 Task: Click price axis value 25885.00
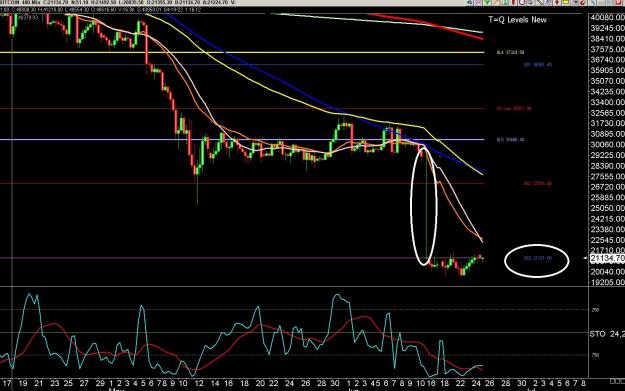pos(607,198)
